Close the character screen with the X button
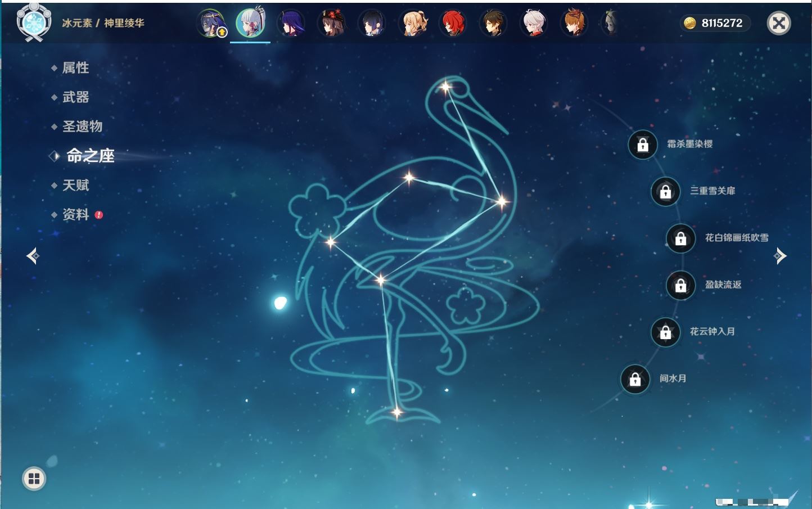This screenshot has height=509, width=812. coord(779,23)
